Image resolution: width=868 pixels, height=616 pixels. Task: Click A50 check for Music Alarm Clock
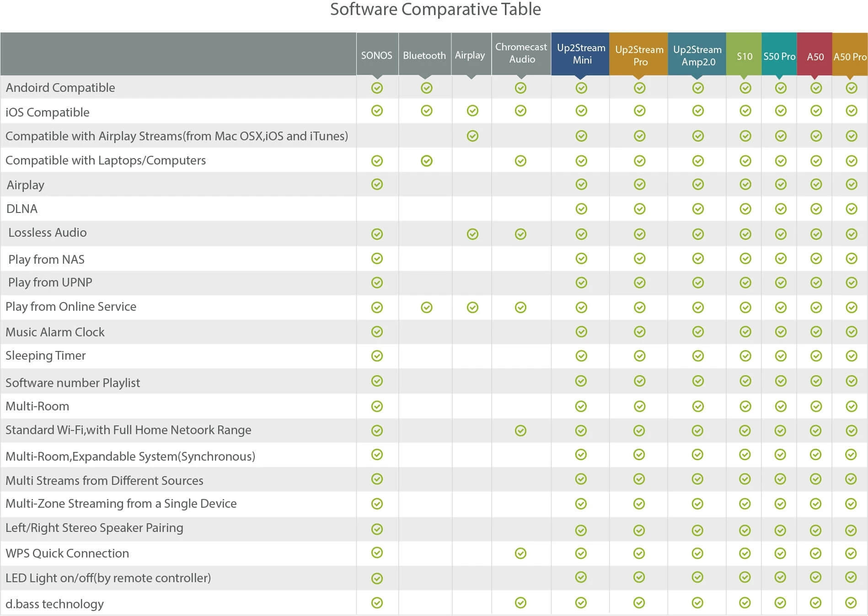coord(816,331)
